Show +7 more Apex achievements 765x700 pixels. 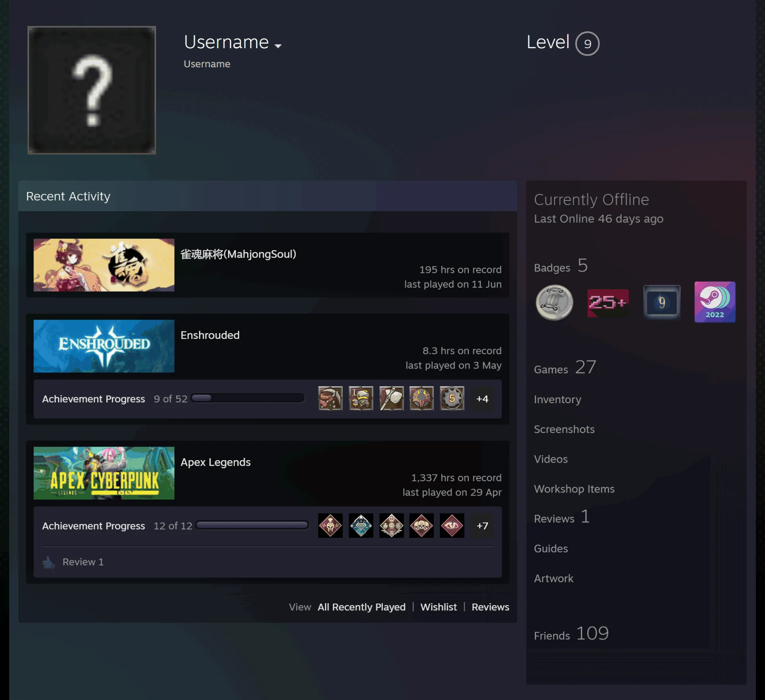[x=483, y=525]
